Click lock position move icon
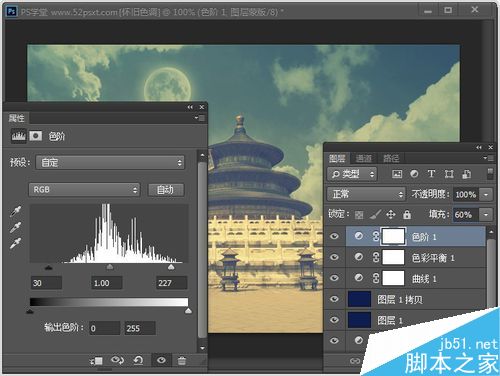The image size is (500, 376). pyautogui.click(x=391, y=214)
